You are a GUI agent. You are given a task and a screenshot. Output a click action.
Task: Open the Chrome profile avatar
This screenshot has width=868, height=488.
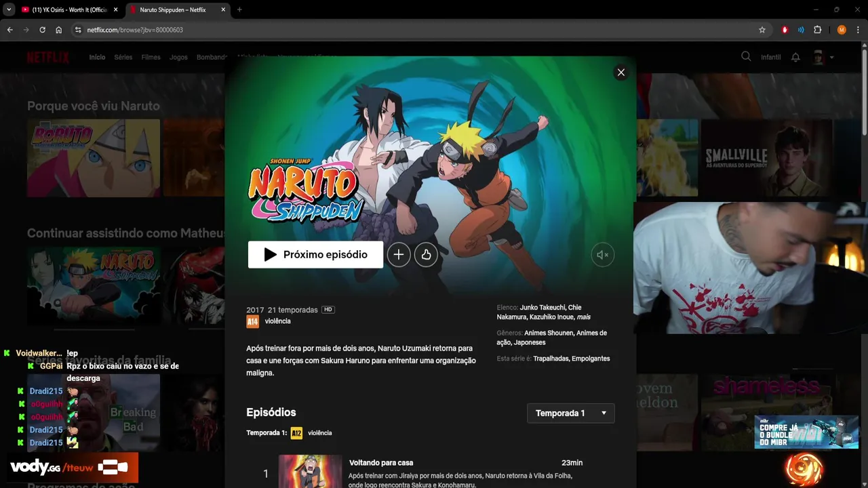pos(842,30)
